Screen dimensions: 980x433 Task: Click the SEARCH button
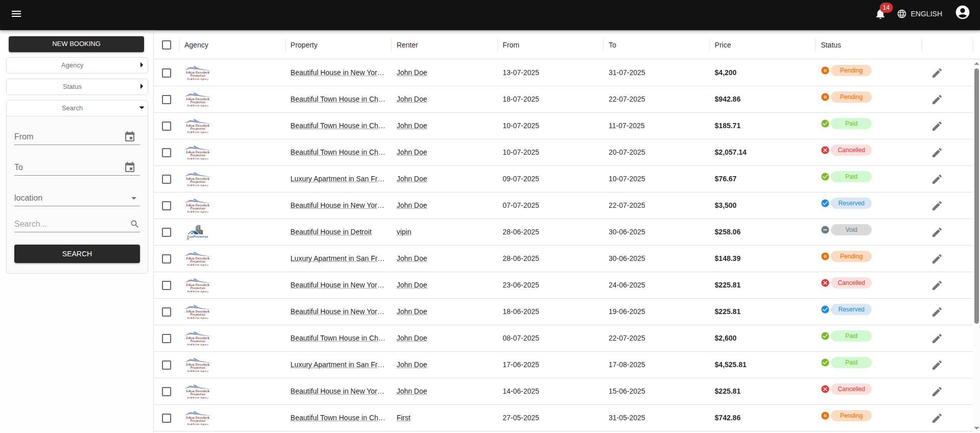[77, 254]
